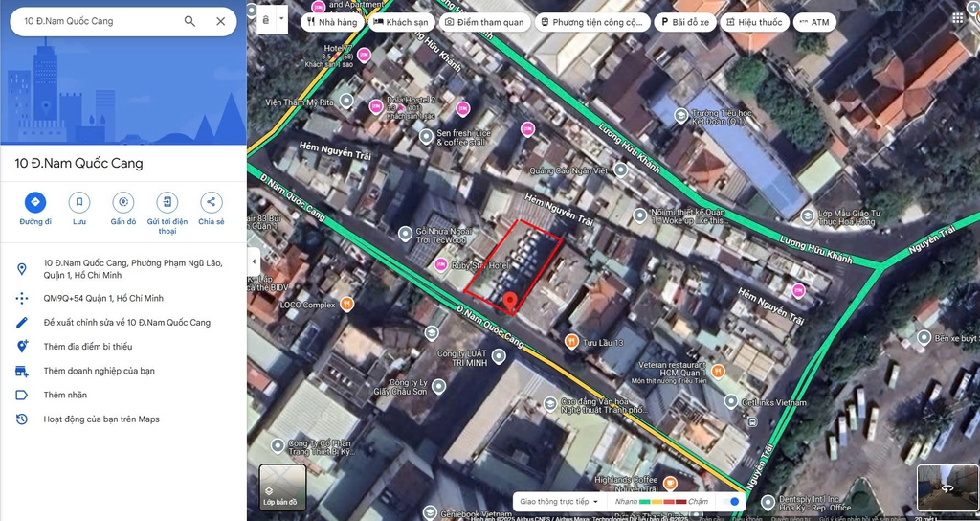Viewport: 980px width, 521px height.
Task: Select the Lớp Mẫu Giáo Tư Thục Hoa Hồng marker
Action: (808, 216)
